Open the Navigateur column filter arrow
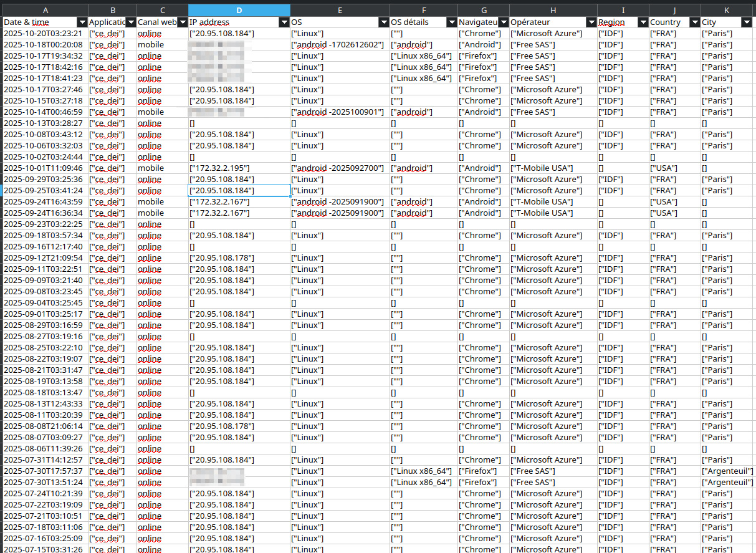Image resolution: width=756 pixels, height=553 pixels. [504, 22]
